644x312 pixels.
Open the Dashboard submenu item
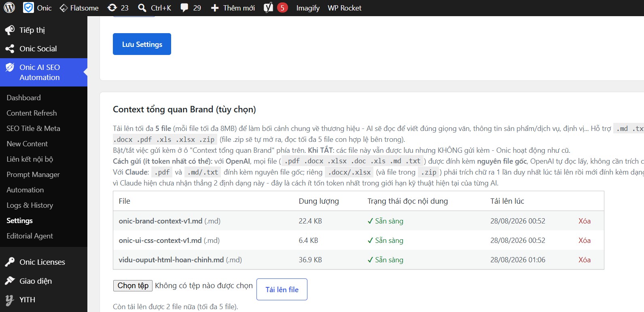click(x=23, y=98)
